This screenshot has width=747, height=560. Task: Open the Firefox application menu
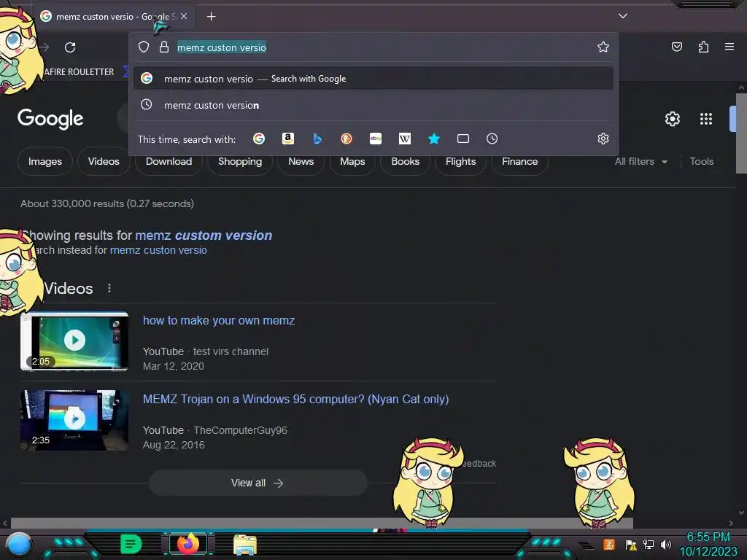[729, 47]
